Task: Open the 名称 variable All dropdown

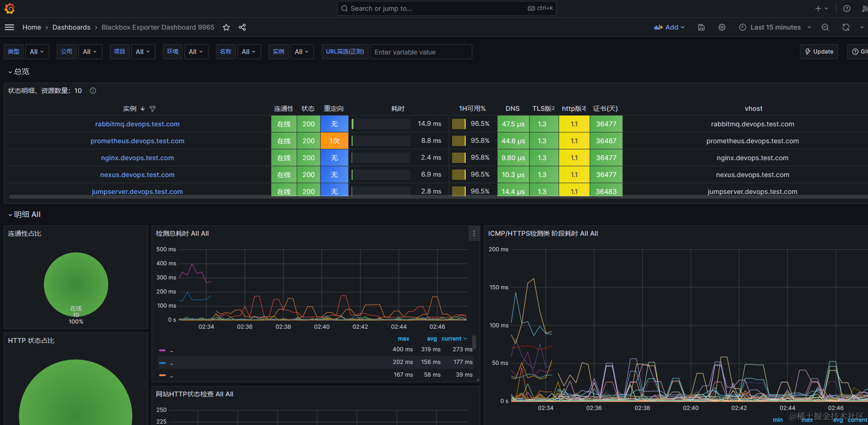Action: [249, 52]
